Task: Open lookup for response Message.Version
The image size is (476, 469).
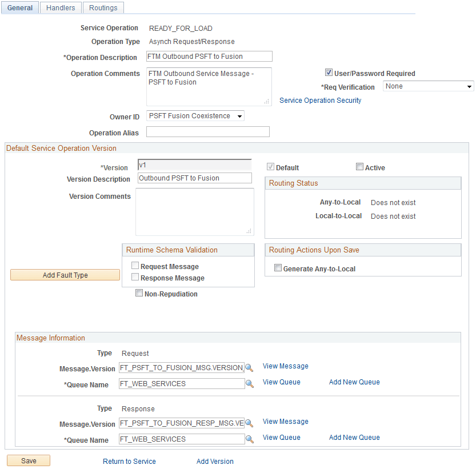Action: tap(249, 423)
